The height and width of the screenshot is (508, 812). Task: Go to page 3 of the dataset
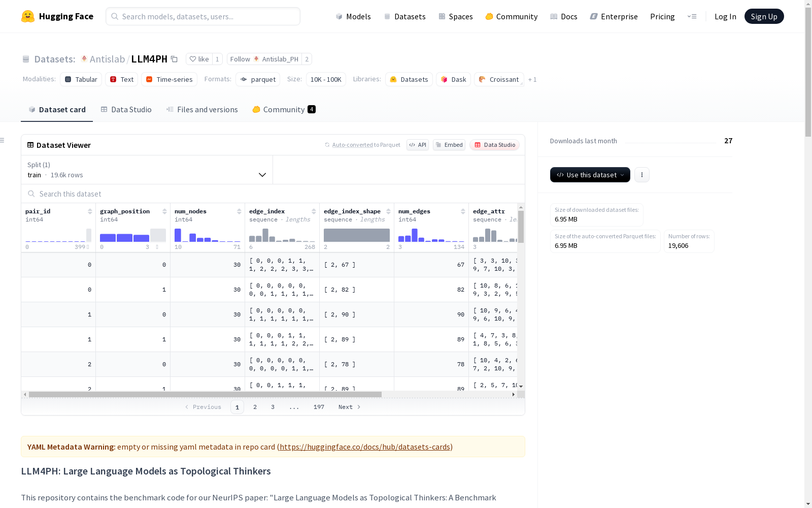273,407
